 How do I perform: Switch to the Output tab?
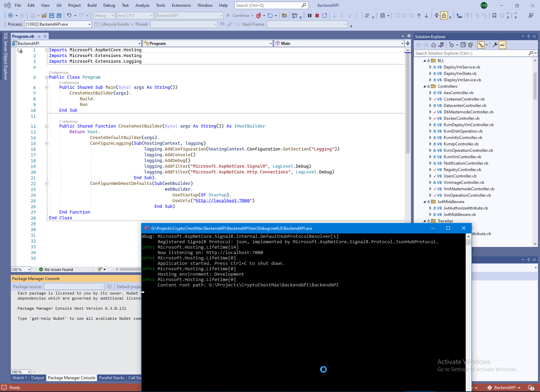tap(37, 378)
